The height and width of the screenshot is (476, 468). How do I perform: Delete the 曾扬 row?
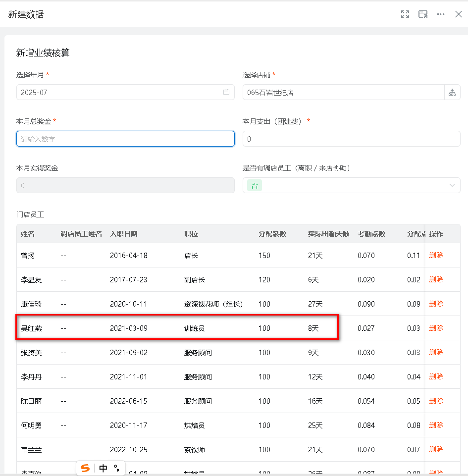point(436,255)
